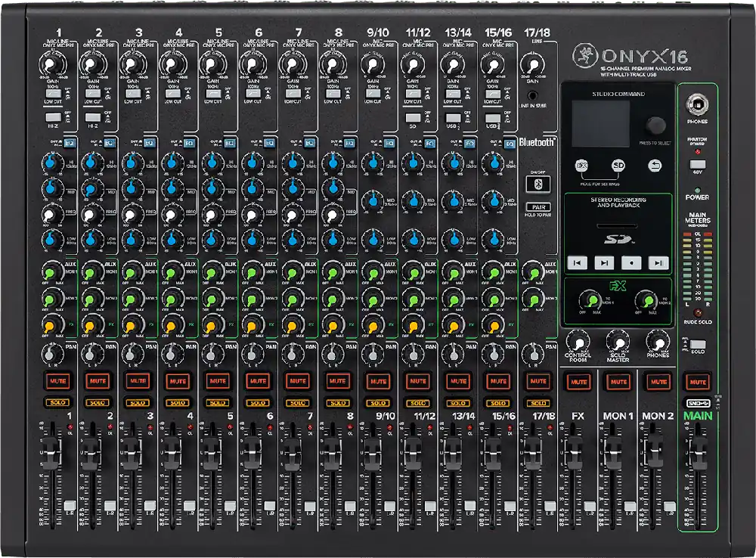Grab the channel 1 fader cap
Viewport: 756px width, 558px height.
(51, 454)
